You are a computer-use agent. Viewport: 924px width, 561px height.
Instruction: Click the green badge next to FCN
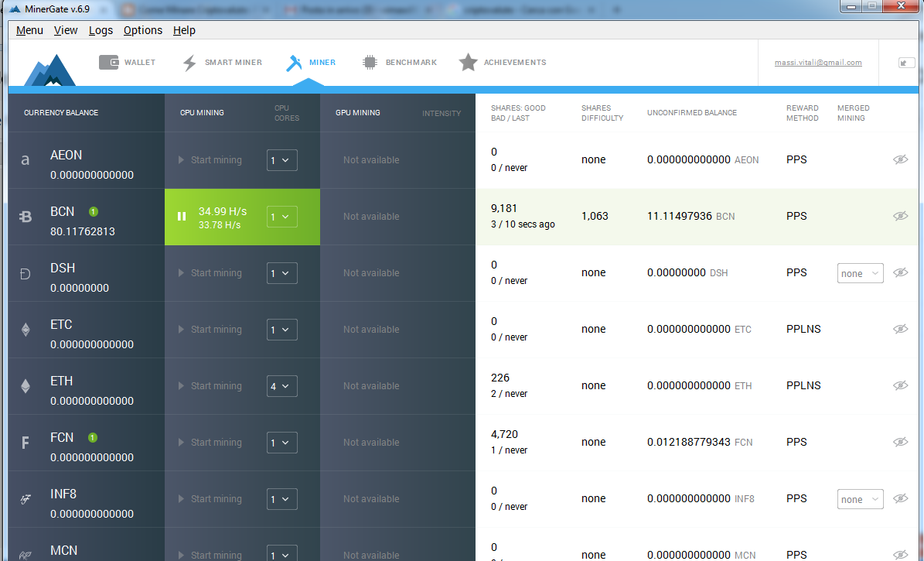click(x=93, y=437)
